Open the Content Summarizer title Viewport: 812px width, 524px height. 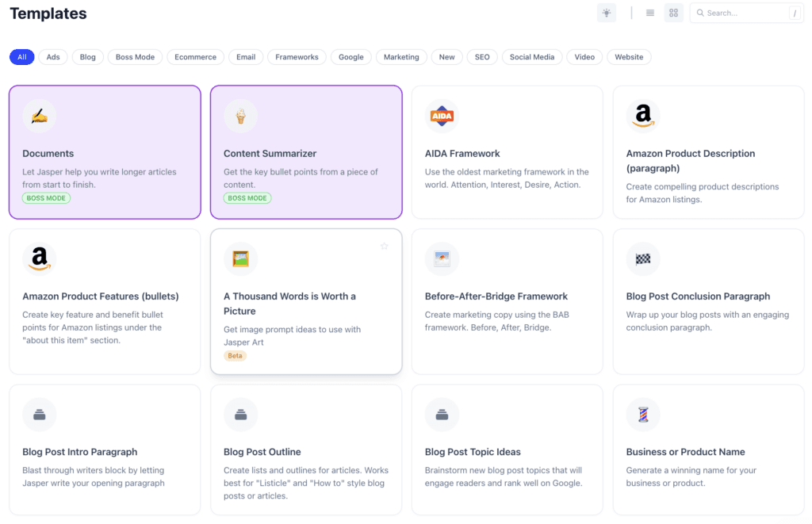(x=270, y=153)
